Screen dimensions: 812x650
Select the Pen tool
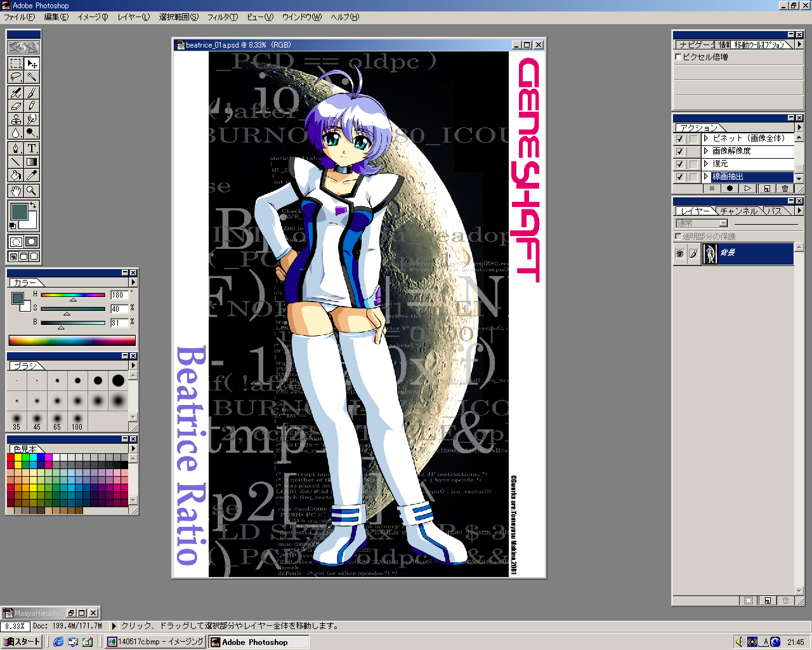pos(16,149)
